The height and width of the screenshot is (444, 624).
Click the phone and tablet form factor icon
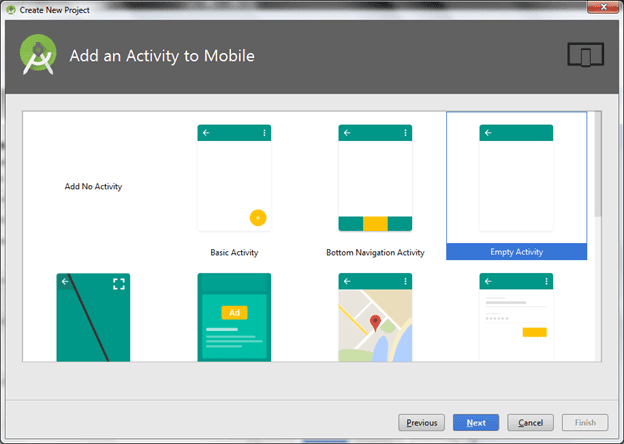point(585,55)
